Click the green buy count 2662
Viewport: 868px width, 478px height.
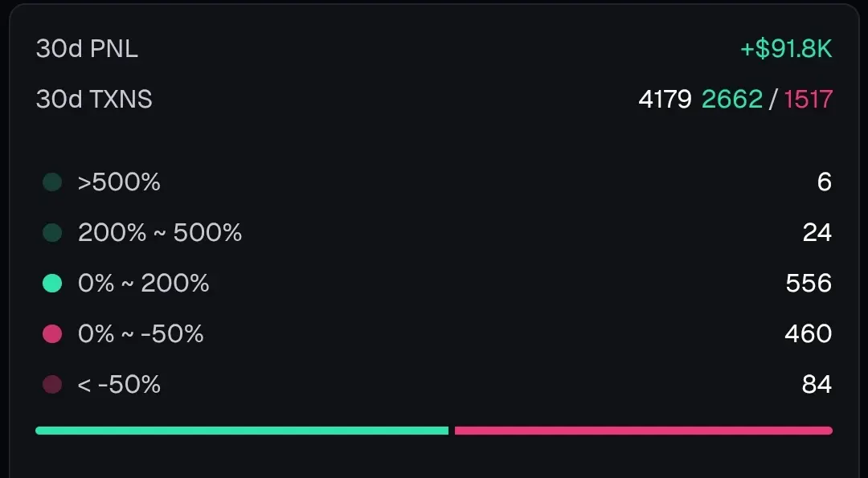pos(732,100)
